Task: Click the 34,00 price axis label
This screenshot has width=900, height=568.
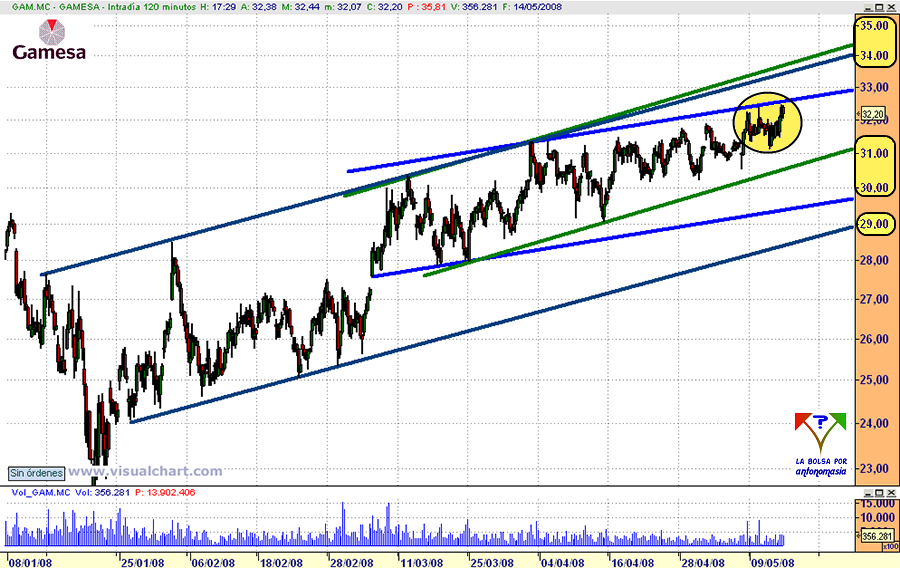Action: [x=875, y=56]
